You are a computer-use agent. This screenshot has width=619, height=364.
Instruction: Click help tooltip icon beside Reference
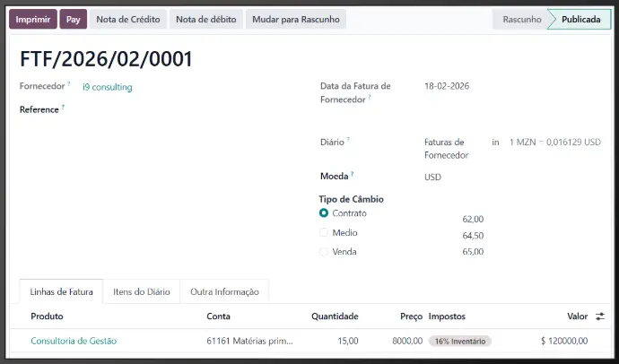[63, 108]
